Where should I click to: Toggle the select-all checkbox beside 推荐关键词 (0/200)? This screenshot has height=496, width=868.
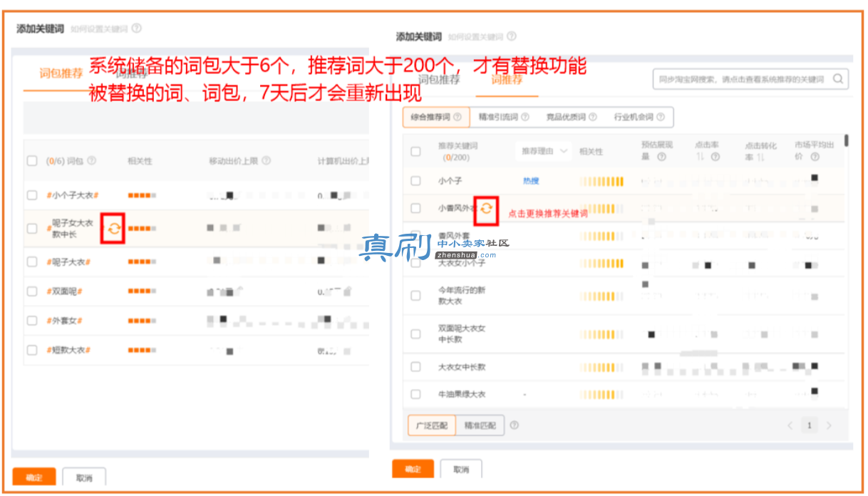pyautogui.click(x=415, y=151)
